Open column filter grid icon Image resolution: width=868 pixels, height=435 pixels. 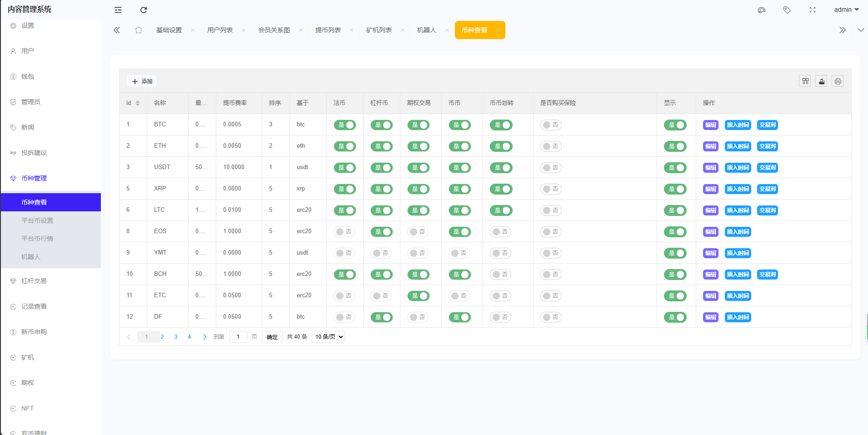click(805, 81)
